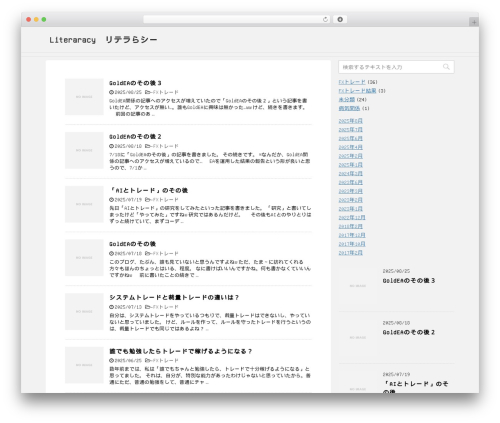Click the clock icon under システムトレードと裁量トレードの違いは？

point(111,307)
